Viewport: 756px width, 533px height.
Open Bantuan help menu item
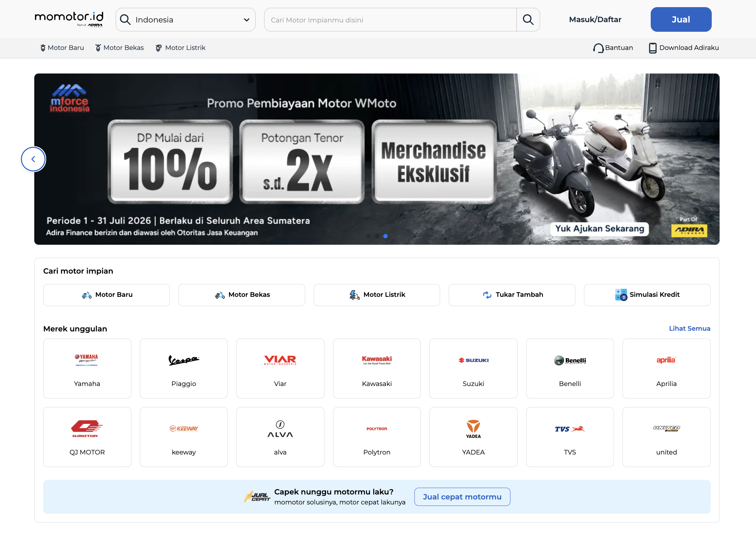click(613, 48)
